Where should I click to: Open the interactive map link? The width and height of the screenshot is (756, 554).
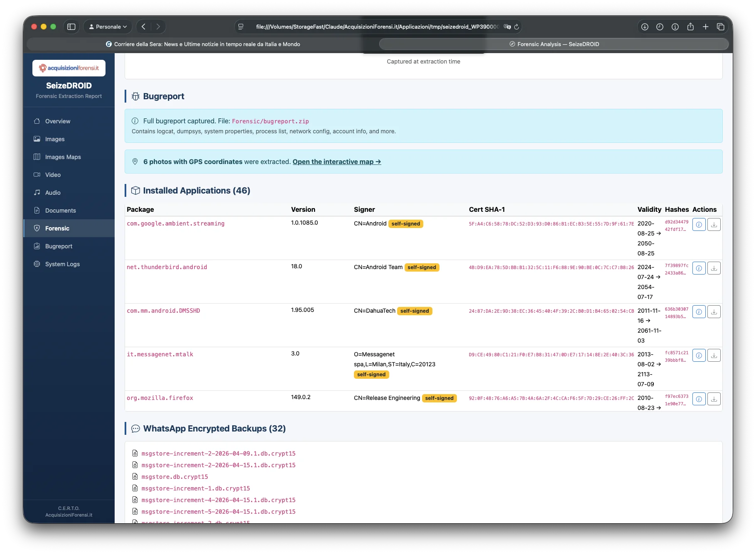pos(336,162)
